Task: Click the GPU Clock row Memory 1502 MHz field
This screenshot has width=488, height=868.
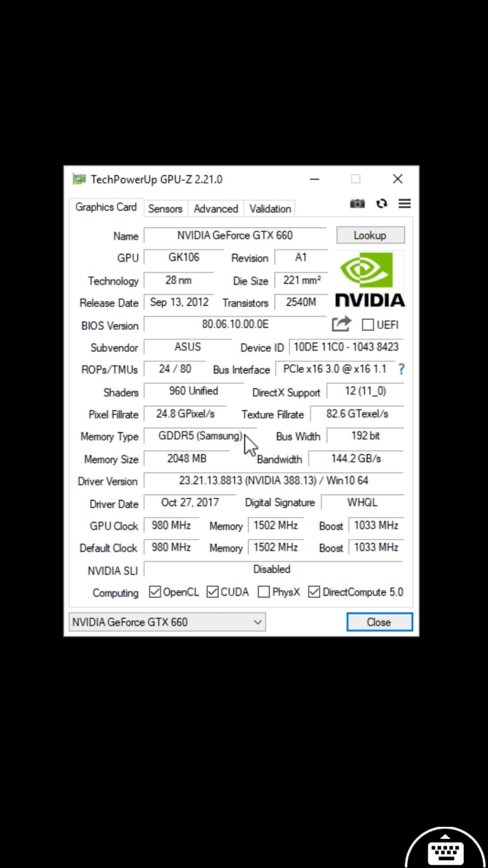Action: tap(276, 525)
